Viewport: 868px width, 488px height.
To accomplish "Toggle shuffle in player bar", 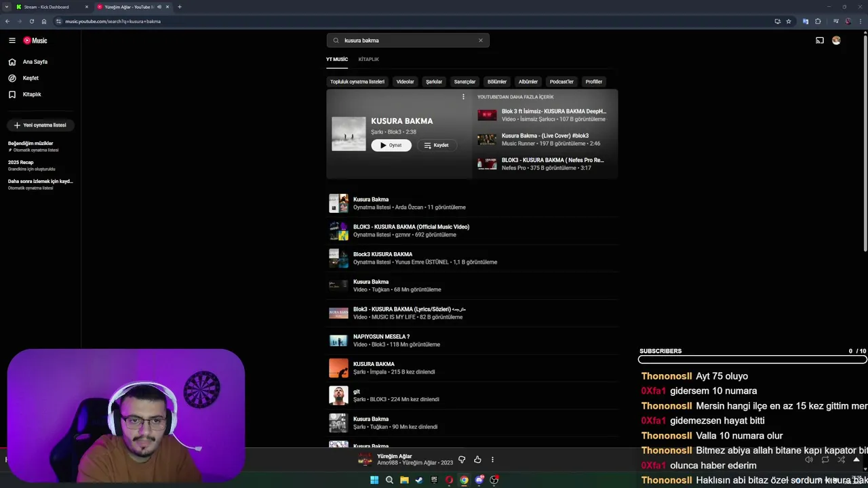I will click(841, 460).
